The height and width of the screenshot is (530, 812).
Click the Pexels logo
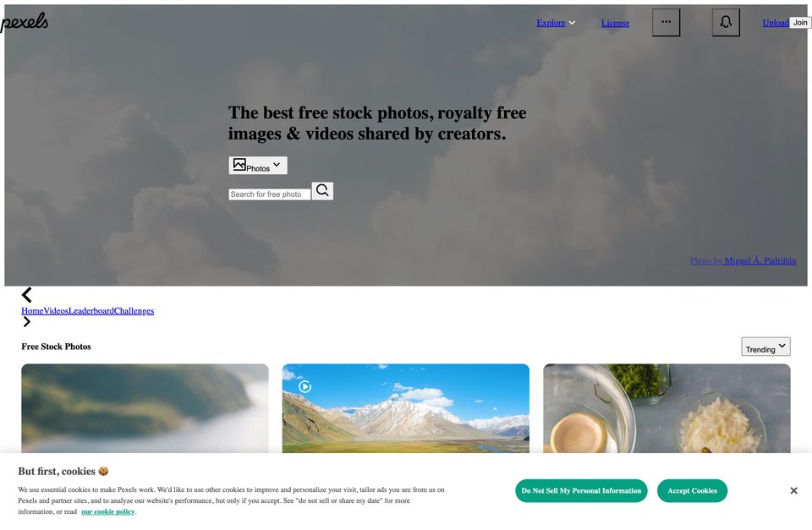[x=24, y=22]
